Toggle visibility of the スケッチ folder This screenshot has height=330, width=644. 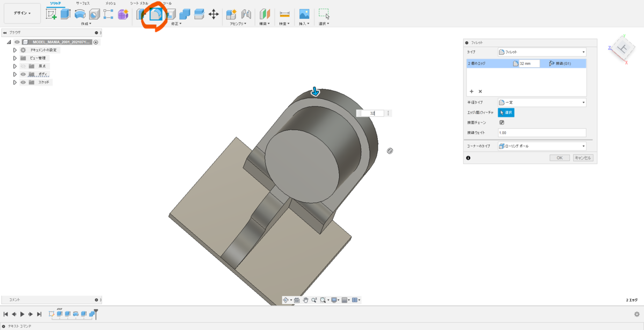(x=23, y=82)
